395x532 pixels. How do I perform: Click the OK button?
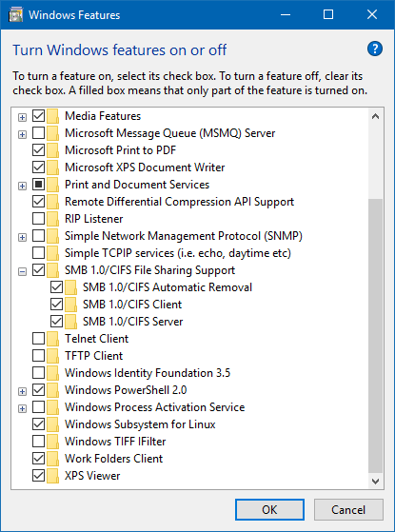269,509
